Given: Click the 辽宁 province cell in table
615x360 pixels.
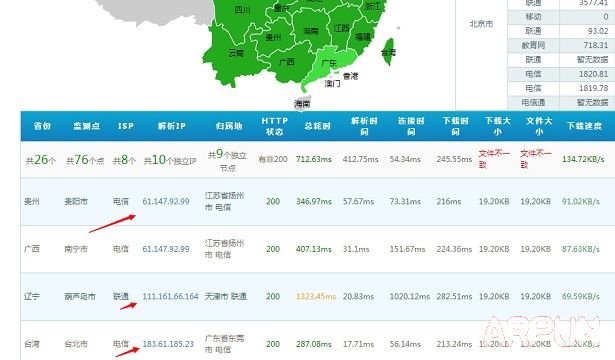Looking at the screenshot, I should pyautogui.click(x=32, y=296).
